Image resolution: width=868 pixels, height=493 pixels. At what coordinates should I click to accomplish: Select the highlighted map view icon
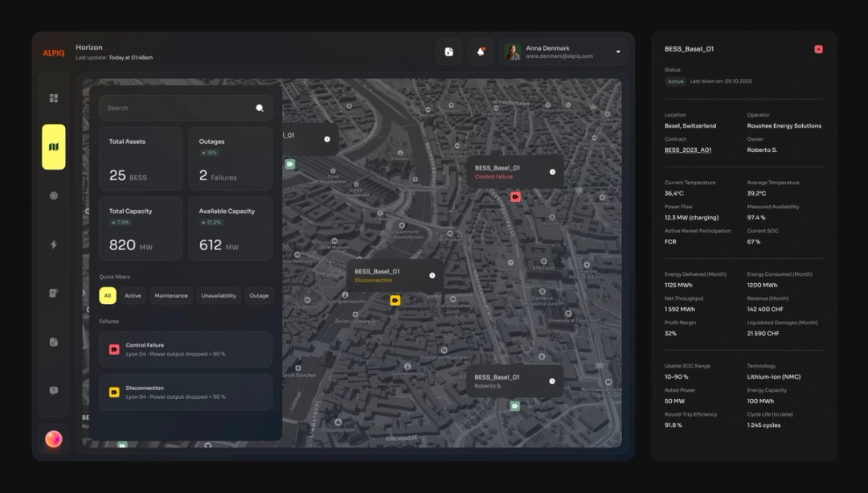click(x=54, y=147)
